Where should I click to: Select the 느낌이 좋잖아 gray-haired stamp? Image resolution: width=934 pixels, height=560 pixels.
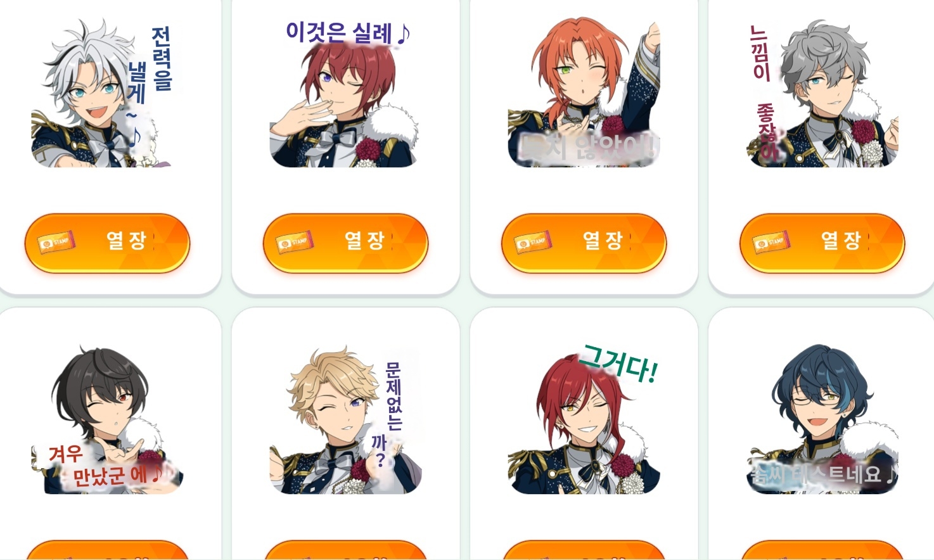pos(822,93)
